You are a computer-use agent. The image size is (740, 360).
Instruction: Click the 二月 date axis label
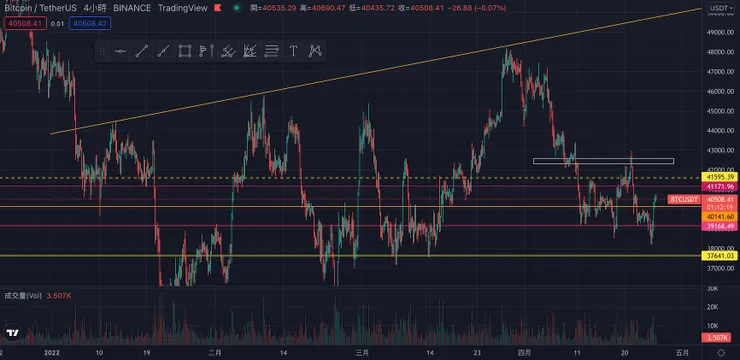(215, 352)
